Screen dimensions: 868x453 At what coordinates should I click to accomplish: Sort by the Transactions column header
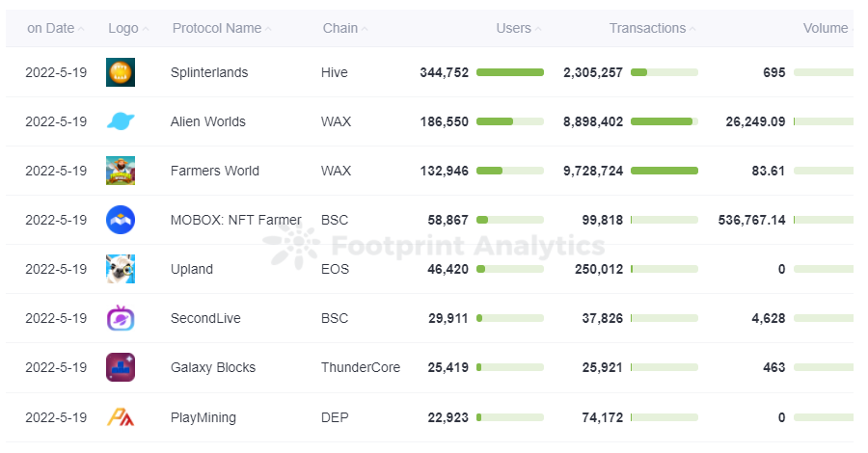[652, 28]
